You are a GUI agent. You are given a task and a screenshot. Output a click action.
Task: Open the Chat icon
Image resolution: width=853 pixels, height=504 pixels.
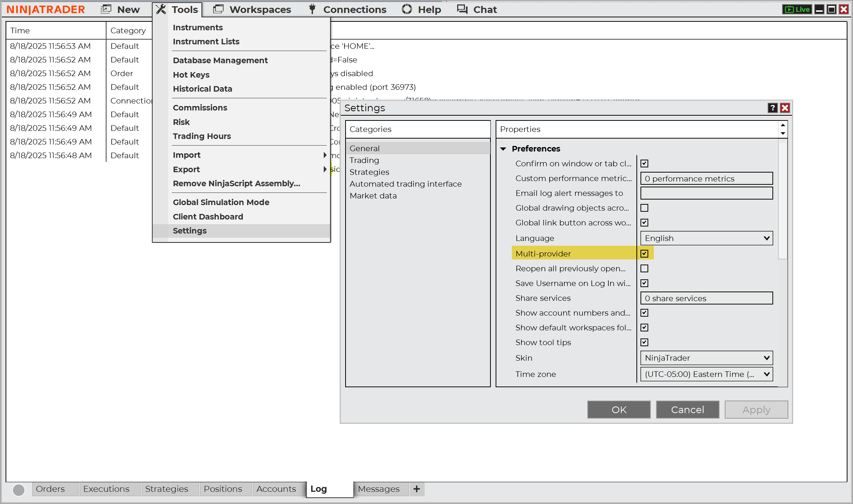[462, 9]
